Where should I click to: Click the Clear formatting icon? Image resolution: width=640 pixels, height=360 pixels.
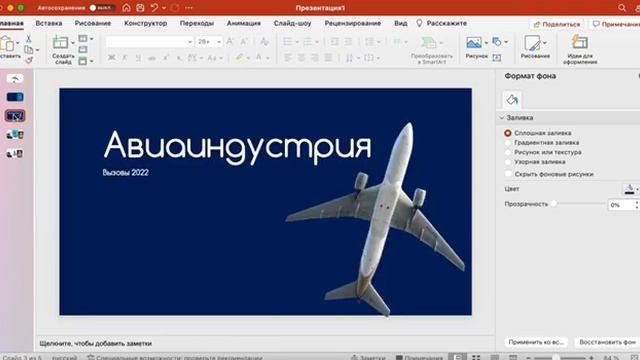pyautogui.click(x=264, y=41)
